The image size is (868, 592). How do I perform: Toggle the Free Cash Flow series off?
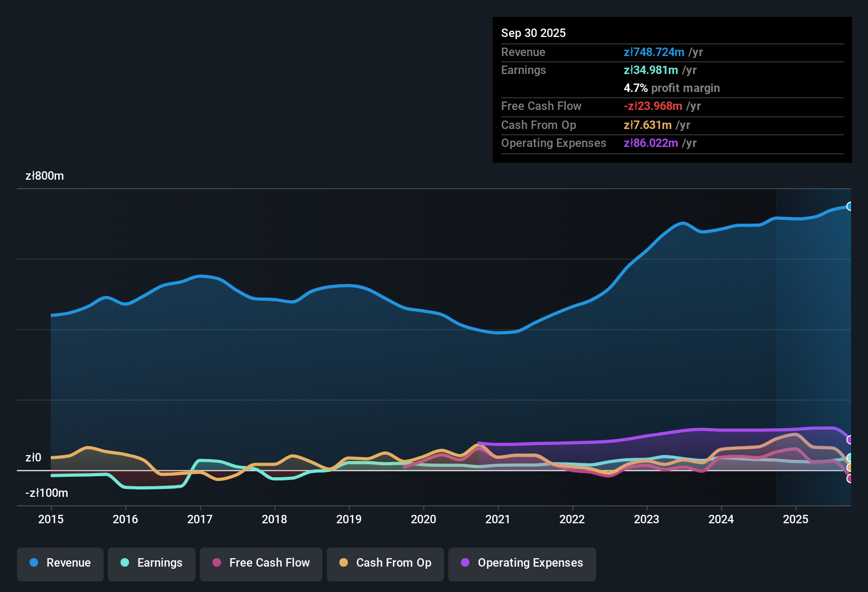pos(261,563)
